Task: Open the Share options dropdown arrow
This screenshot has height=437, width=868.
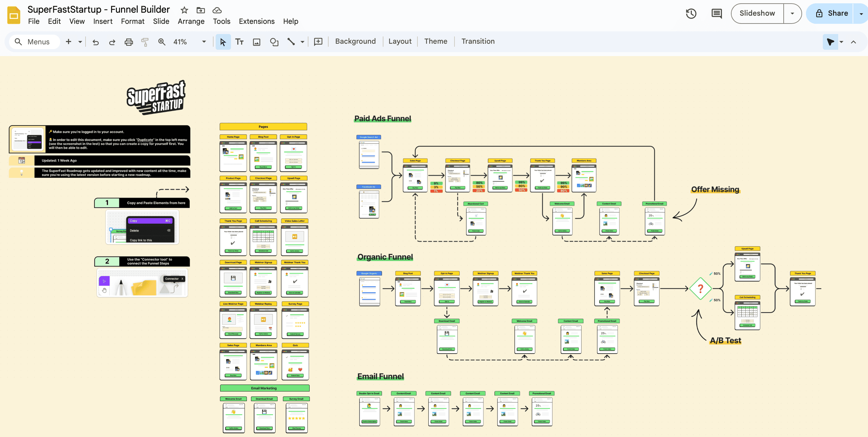Action: pyautogui.click(x=861, y=14)
